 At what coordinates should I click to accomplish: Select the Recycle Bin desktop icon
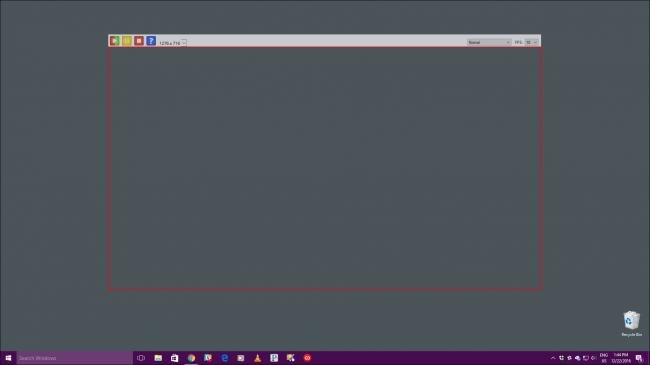click(x=632, y=324)
